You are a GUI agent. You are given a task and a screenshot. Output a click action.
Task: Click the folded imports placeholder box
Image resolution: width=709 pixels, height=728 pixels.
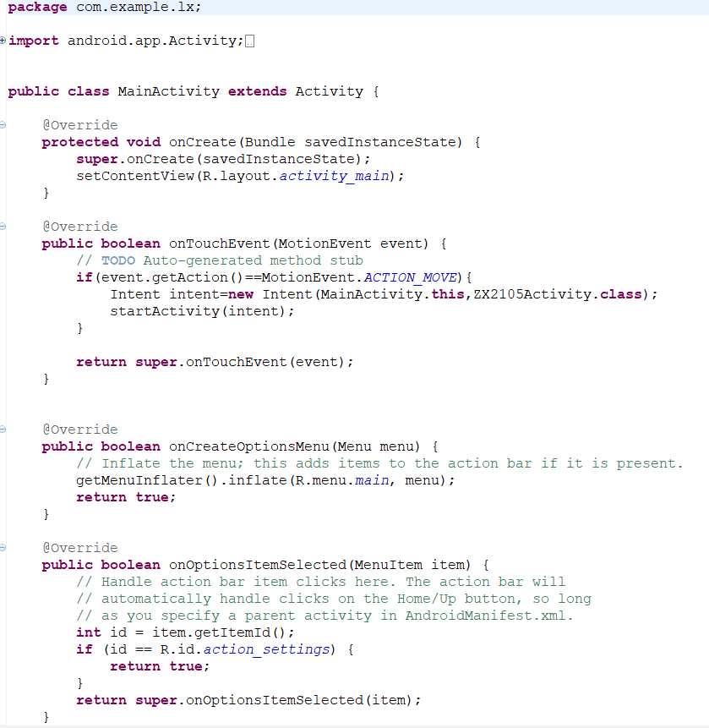[x=249, y=41]
